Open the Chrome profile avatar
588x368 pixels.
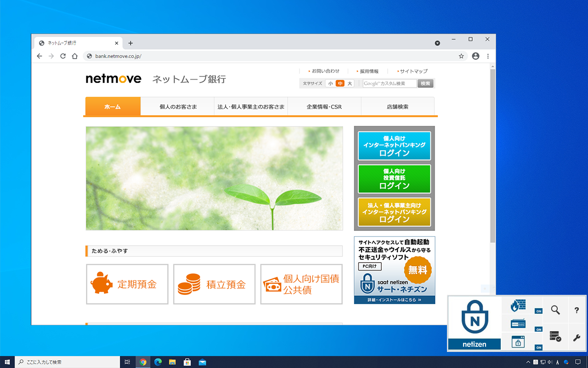[475, 56]
